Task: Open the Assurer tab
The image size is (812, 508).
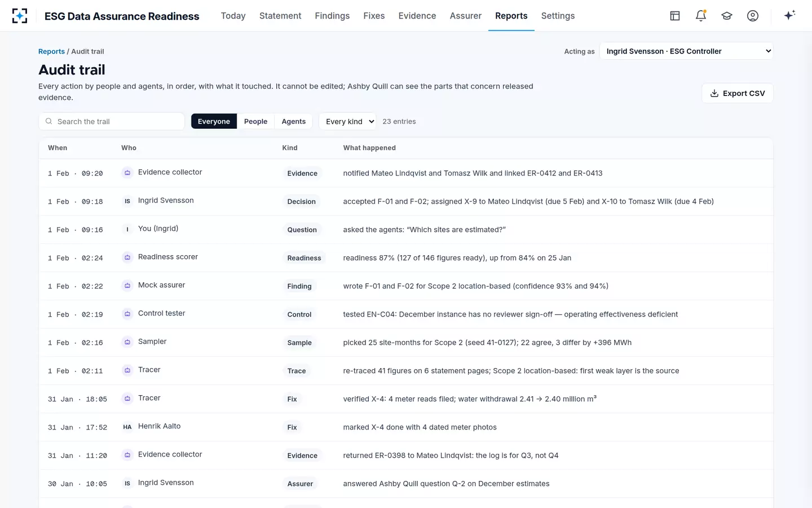Action: point(466,16)
